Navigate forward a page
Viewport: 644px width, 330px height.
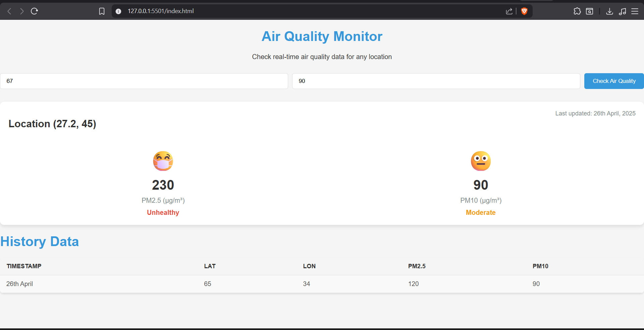(22, 11)
